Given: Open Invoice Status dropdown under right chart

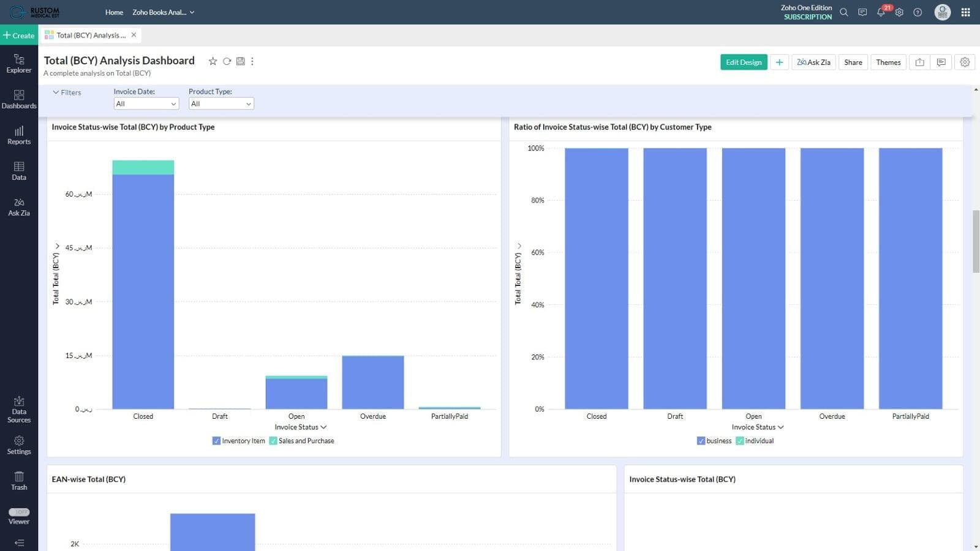Looking at the screenshot, I should point(758,427).
